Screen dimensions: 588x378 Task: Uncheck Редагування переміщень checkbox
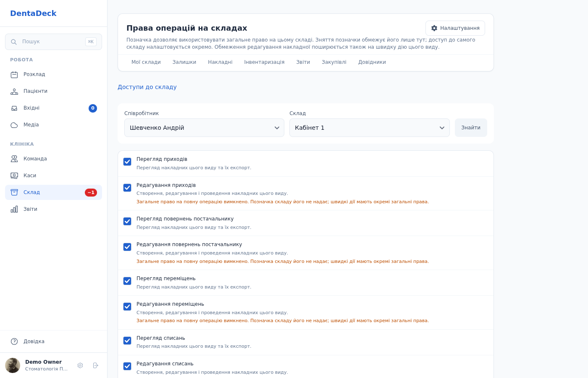(127, 307)
